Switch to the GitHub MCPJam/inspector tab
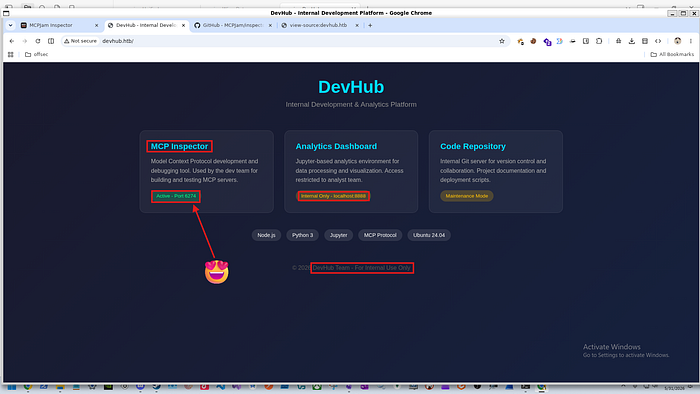The image size is (700, 394). (x=232, y=25)
